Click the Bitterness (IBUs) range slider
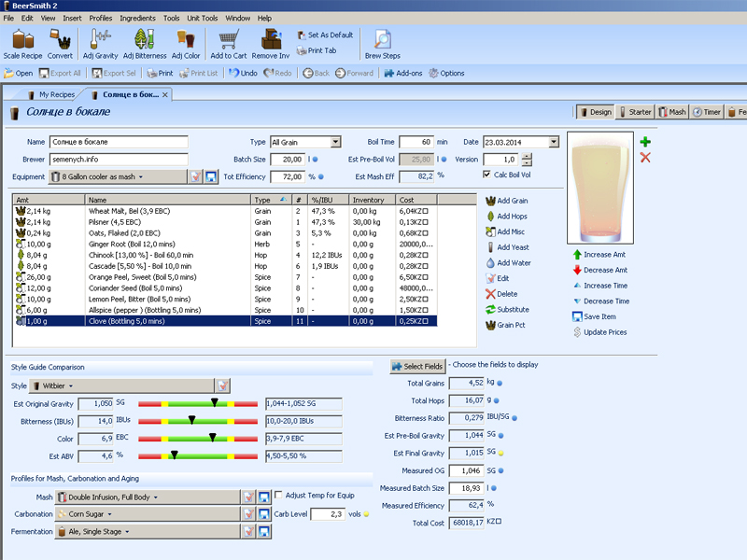Screen dimensions: 747x560 [x=198, y=422]
